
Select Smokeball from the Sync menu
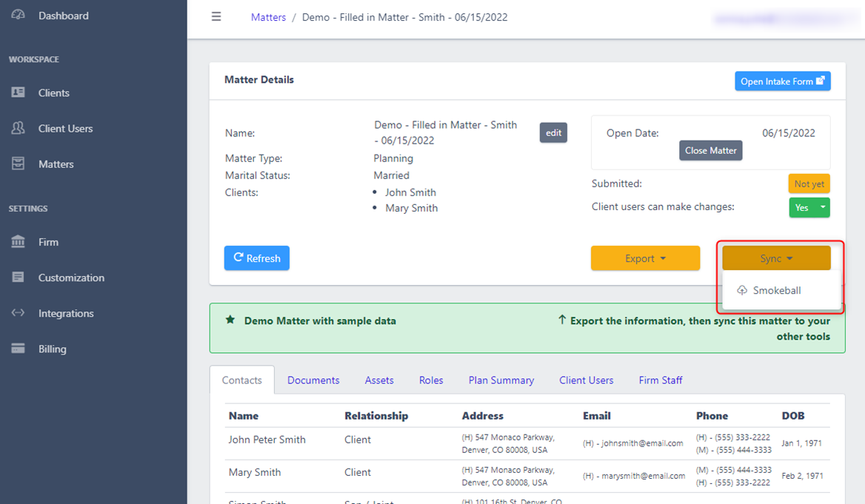[776, 291]
